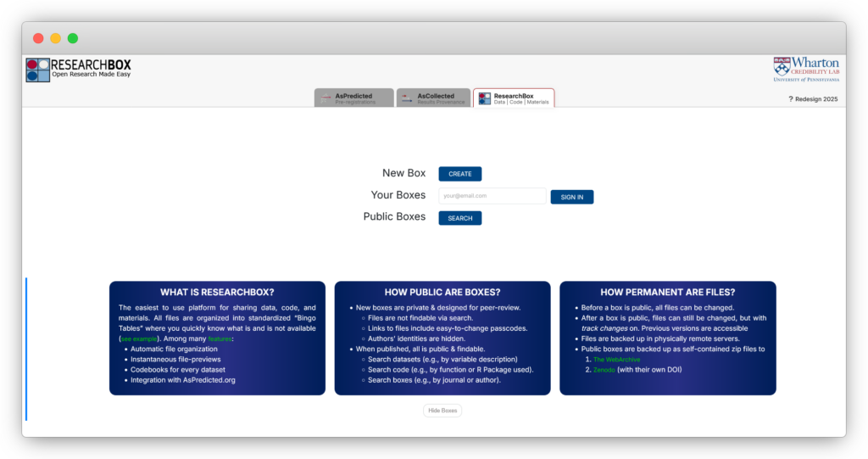Click the yellow minimize window button
The image size is (868, 459).
[x=55, y=38]
